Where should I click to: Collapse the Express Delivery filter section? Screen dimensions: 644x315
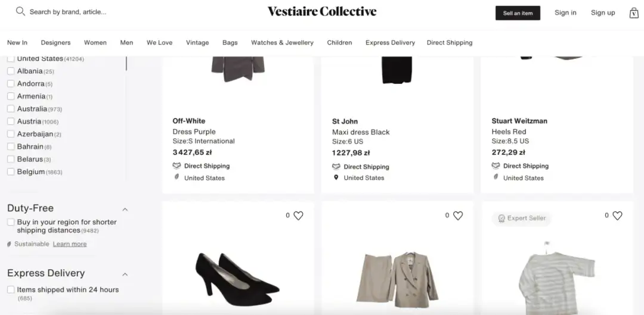point(125,274)
